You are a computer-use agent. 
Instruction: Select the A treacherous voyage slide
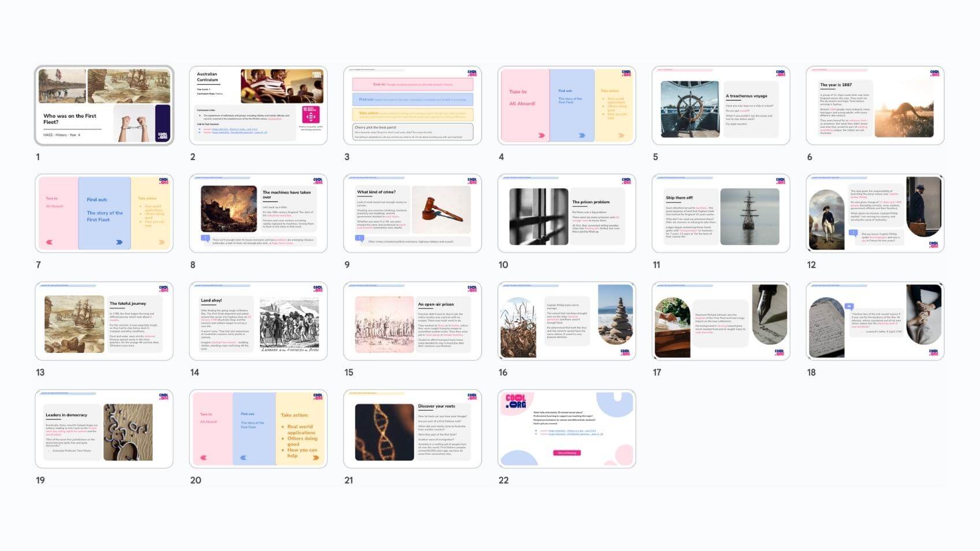coord(721,106)
